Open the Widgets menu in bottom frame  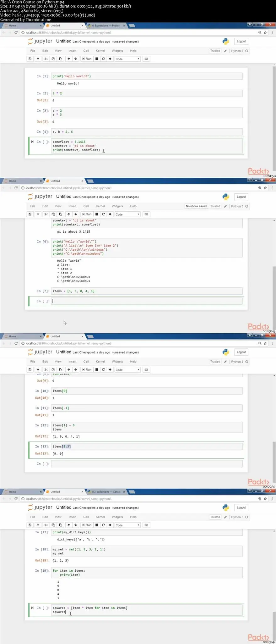117,517
